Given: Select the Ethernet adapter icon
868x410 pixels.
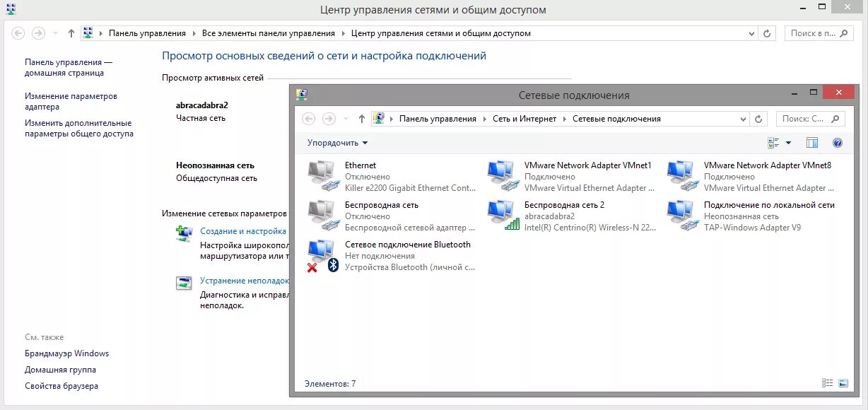Looking at the screenshot, I should (x=324, y=177).
